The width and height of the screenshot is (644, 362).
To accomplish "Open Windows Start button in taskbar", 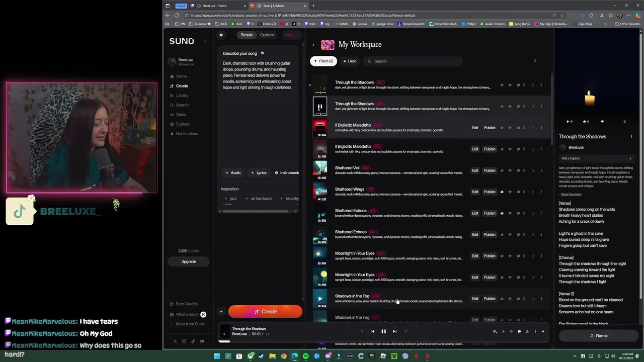I will click(x=217, y=356).
